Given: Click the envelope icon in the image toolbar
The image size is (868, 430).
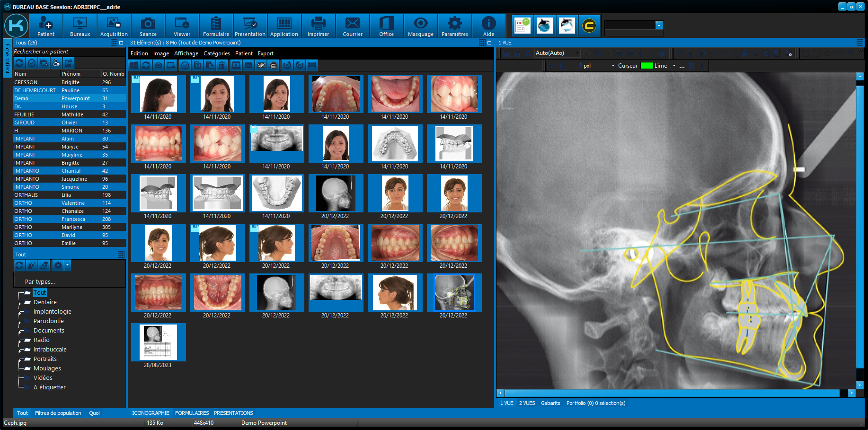Looking at the screenshot, I should [x=248, y=65].
